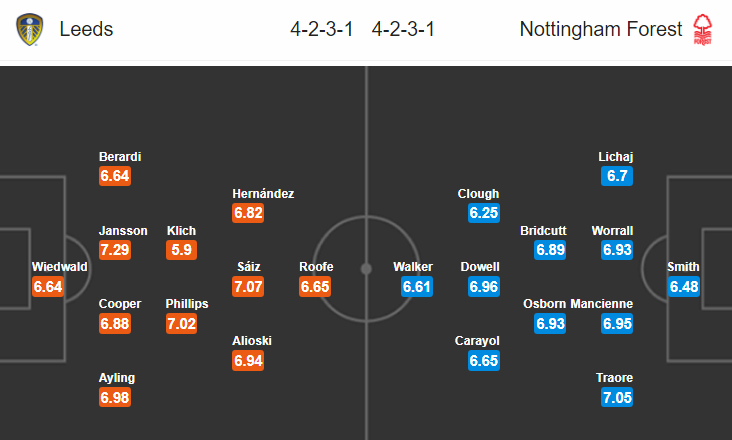Select Hernández player name
This screenshot has width=732, height=440.
(263, 194)
